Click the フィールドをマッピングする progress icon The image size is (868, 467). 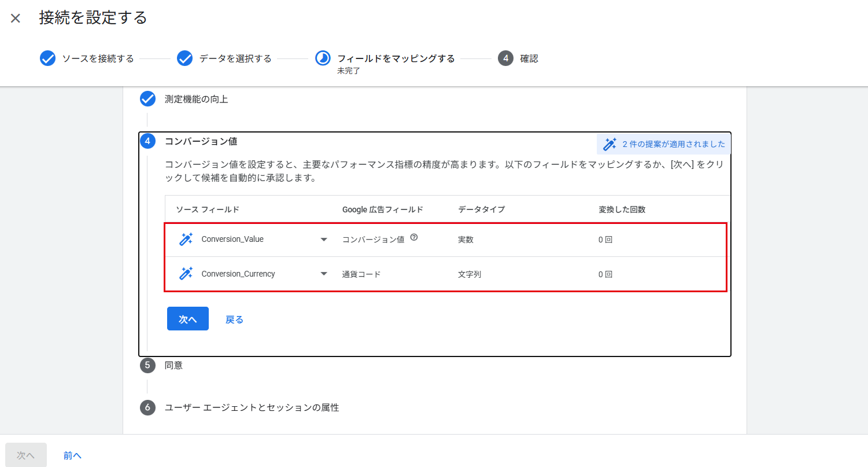click(323, 58)
